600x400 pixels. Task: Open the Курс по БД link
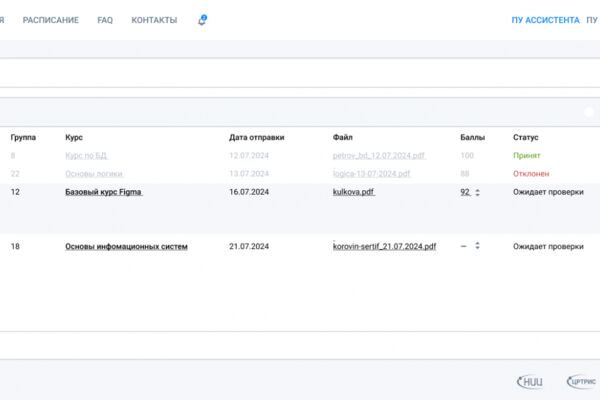pyautogui.click(x=86, y=155)
